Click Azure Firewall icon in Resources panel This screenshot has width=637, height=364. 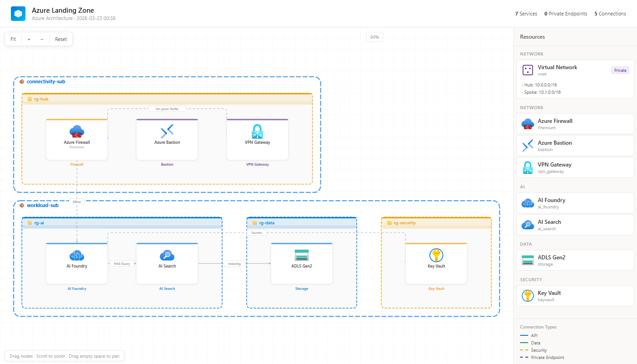point(528,124)
